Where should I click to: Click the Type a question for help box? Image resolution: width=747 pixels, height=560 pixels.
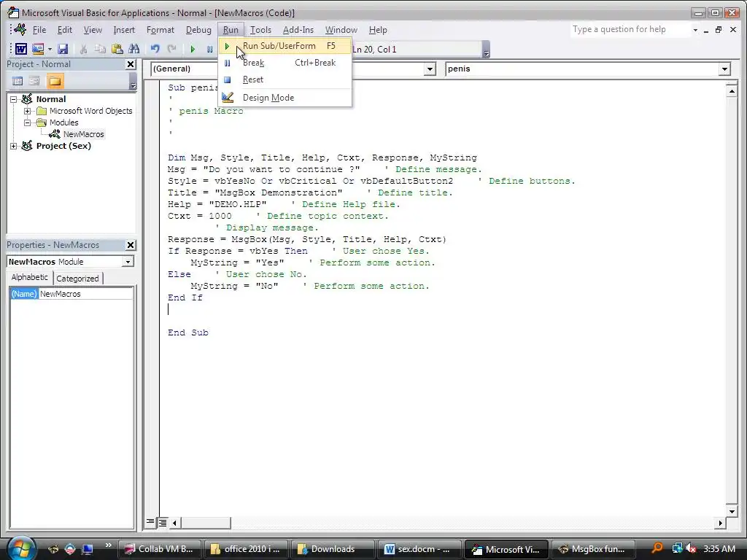click(630, 29)
